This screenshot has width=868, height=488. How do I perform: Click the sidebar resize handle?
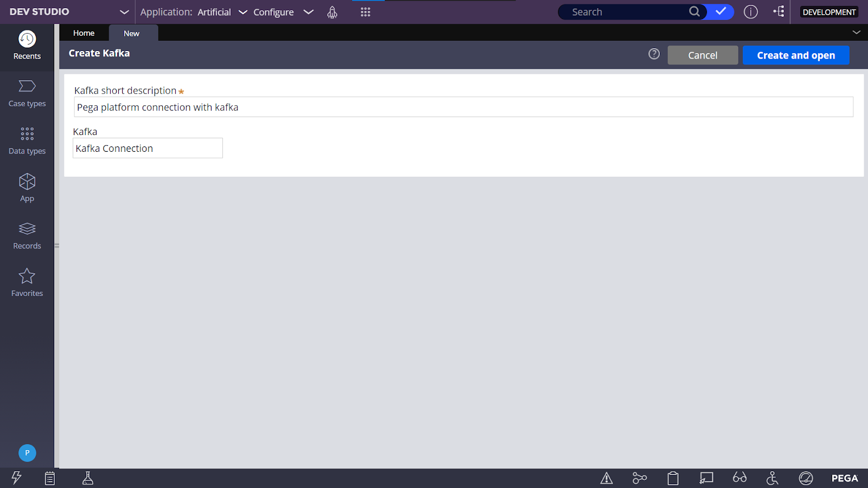[x=56, y=246]
